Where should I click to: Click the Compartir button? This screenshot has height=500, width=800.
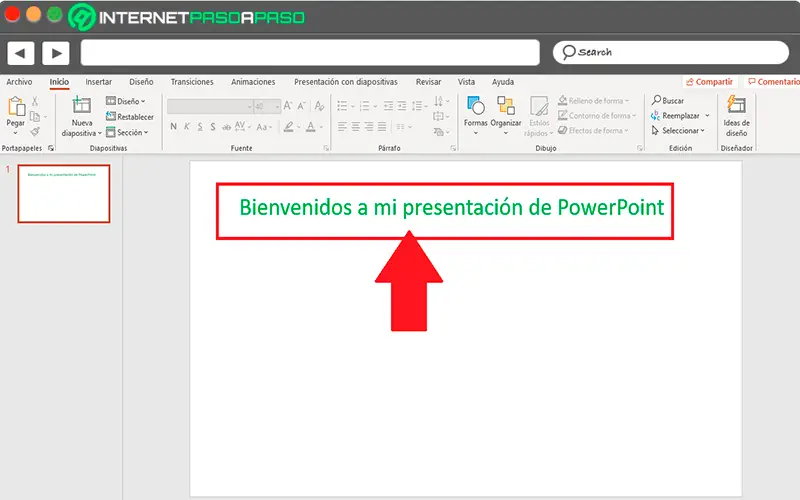[x=709, y=82]
